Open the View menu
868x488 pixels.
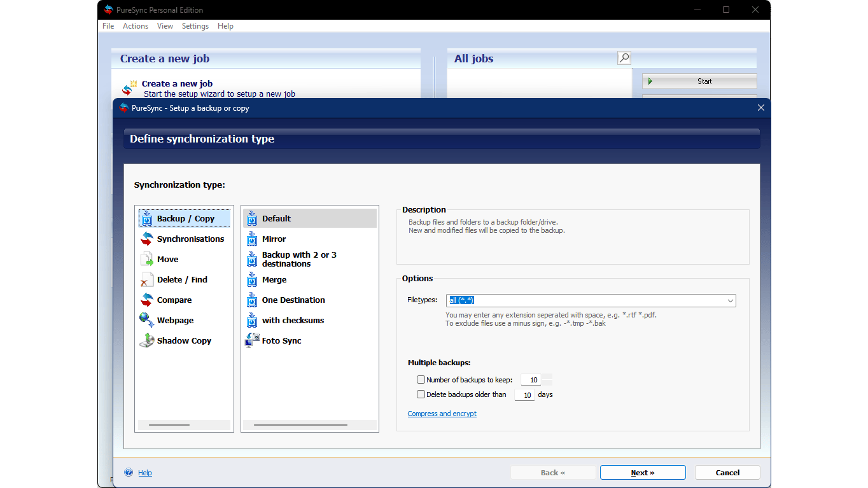point(165,26)
